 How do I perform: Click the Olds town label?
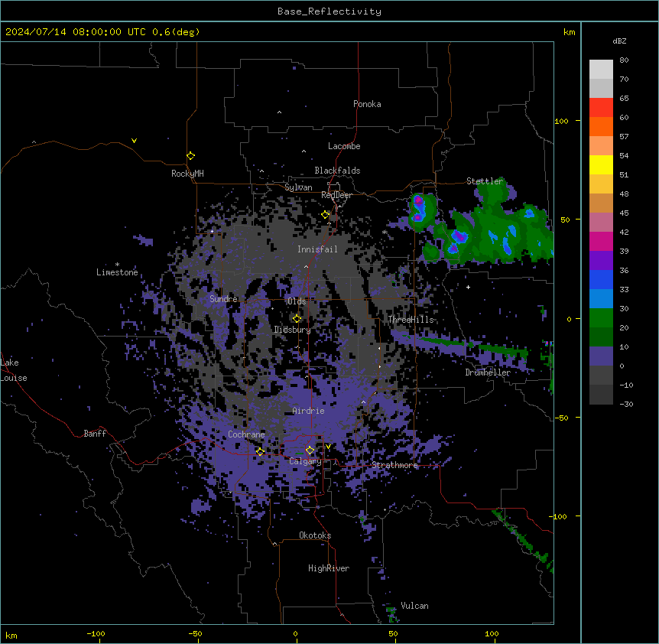(297, 301)
